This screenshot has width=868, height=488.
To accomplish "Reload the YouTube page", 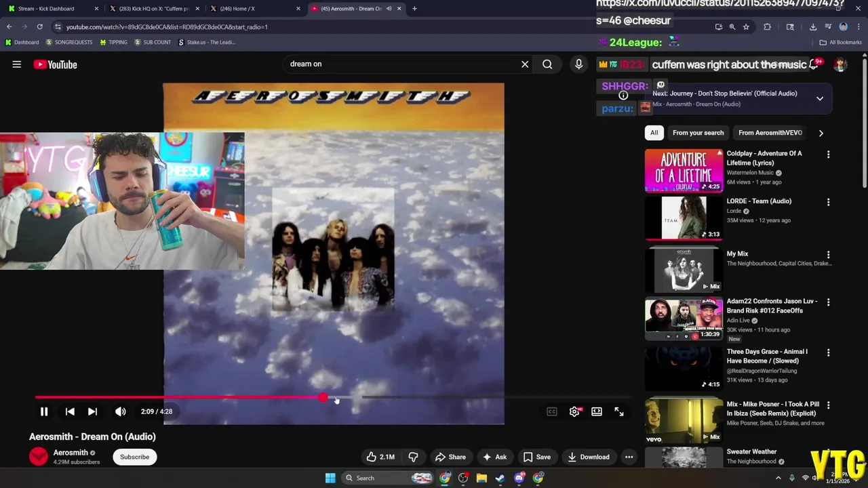I will click(x=39, y=27).
